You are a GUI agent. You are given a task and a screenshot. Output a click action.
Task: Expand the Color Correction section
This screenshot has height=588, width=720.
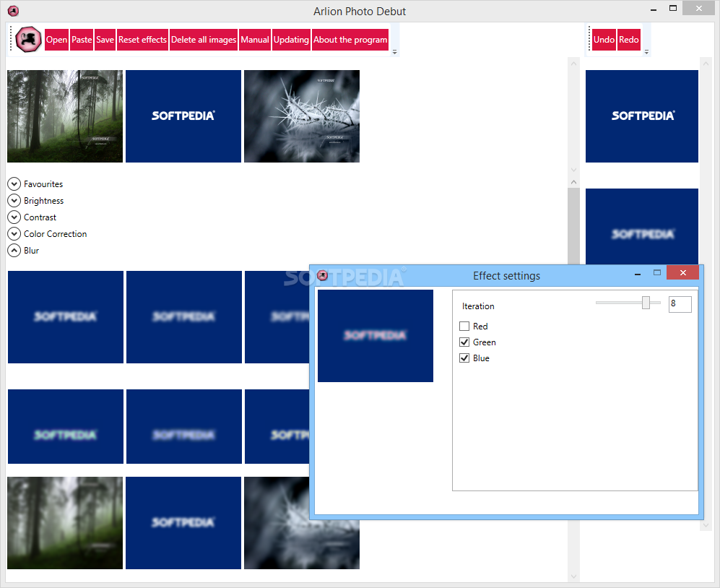14,233
